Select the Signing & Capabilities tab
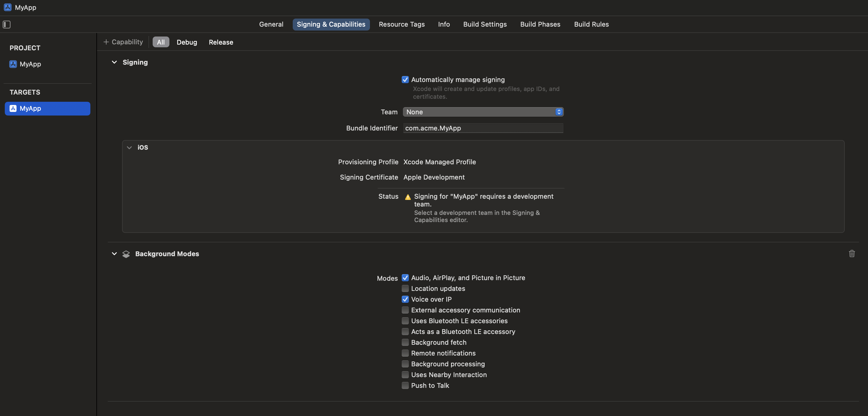 point(331,24)
